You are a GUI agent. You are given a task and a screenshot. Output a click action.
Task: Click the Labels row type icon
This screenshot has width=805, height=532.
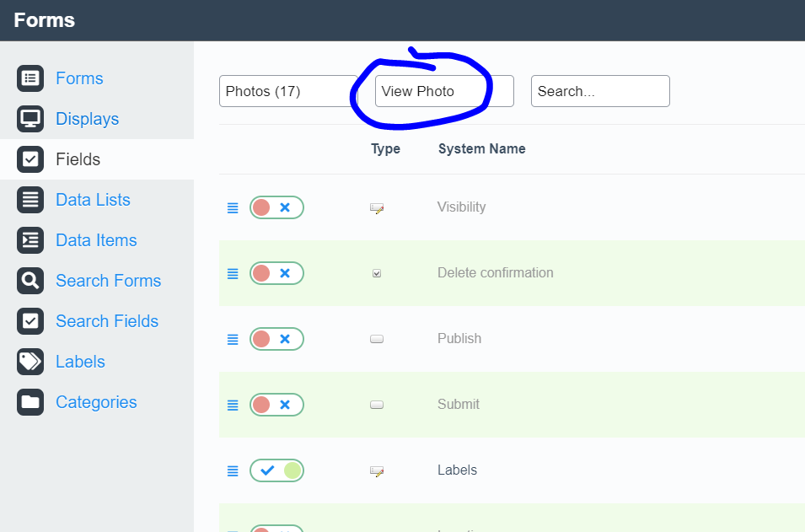tap(377, 470)
